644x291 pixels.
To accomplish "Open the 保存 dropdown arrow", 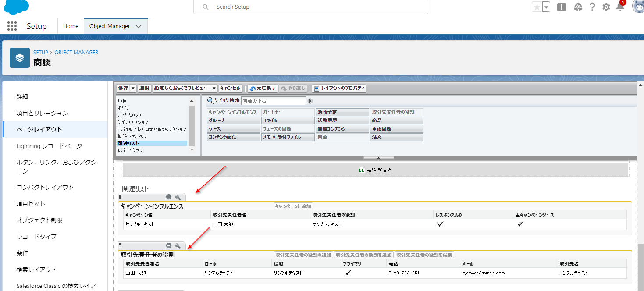I will click(133, 88).
